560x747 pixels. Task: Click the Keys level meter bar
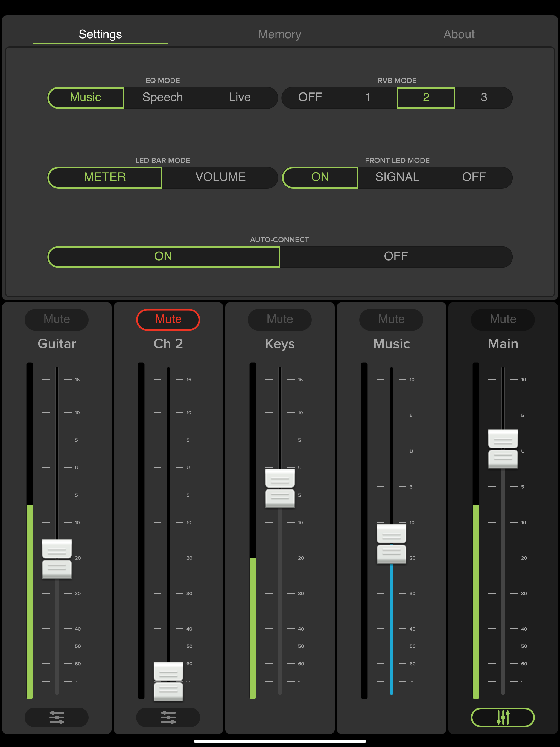coord(253,530)
